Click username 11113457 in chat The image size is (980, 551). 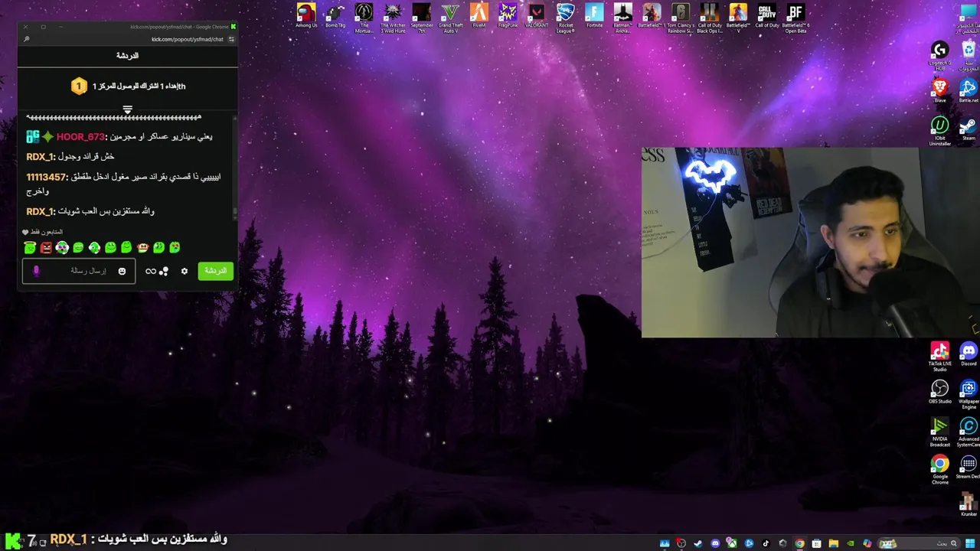pyautogui.click(x=46, y=178)
